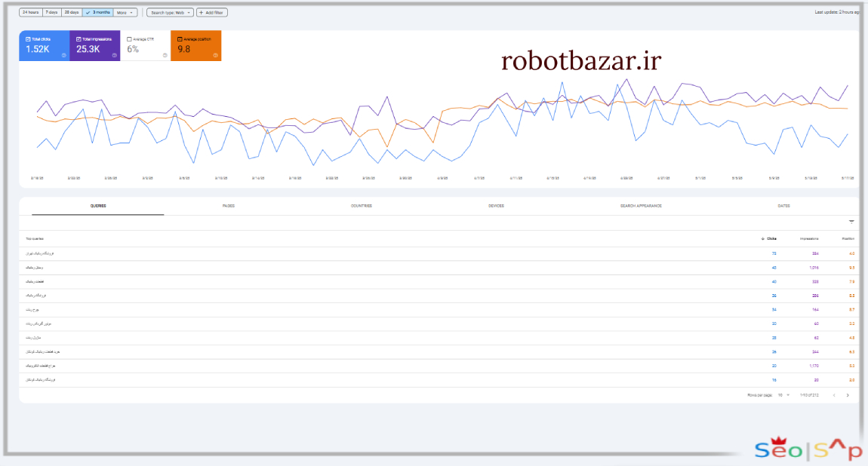
Task: Select the 7 days date range
Action: (51, 12)
